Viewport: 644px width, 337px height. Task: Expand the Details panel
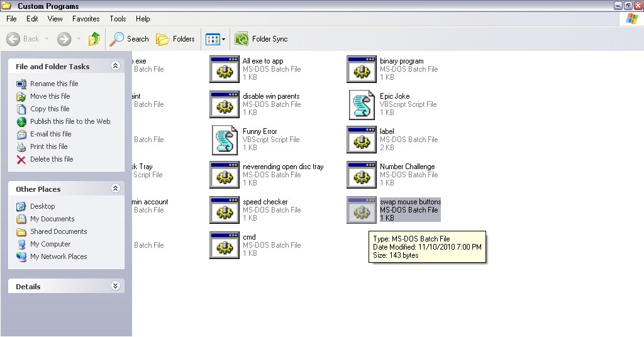tap(116, 285)
